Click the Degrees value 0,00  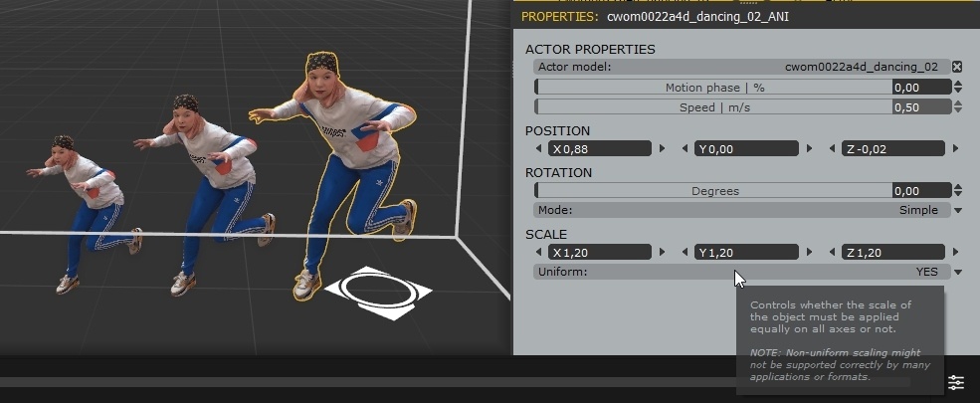point(922,191)
